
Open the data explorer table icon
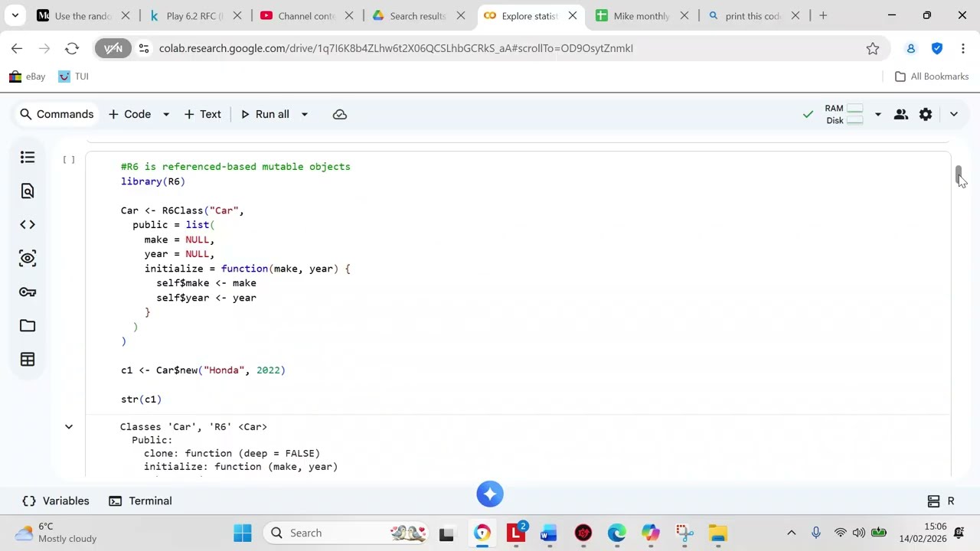pos(28,359)
